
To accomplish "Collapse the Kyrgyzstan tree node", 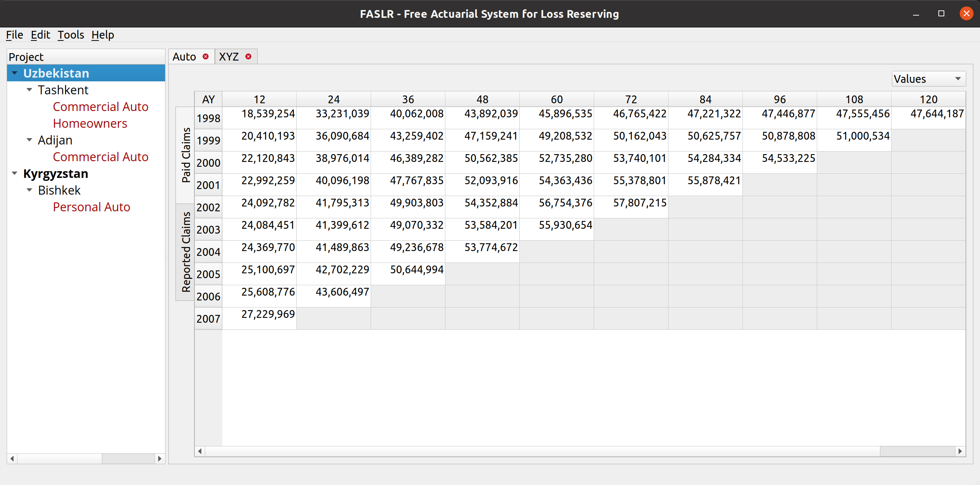I will tap(14, 173).
